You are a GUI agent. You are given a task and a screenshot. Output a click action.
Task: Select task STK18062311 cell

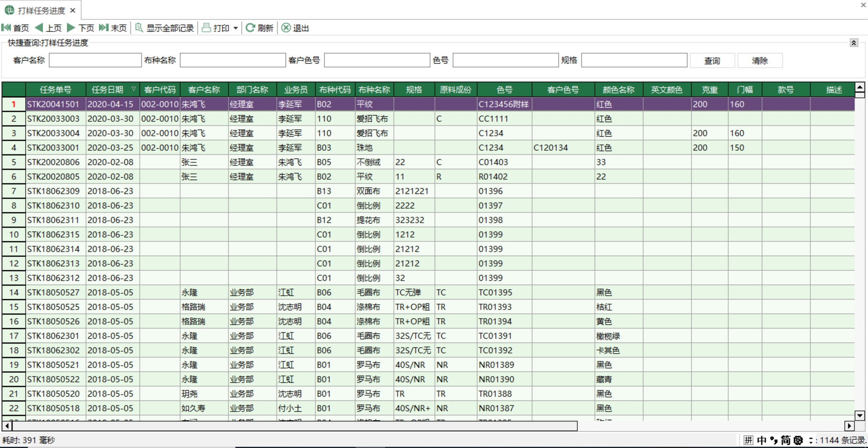coord(56,220)
